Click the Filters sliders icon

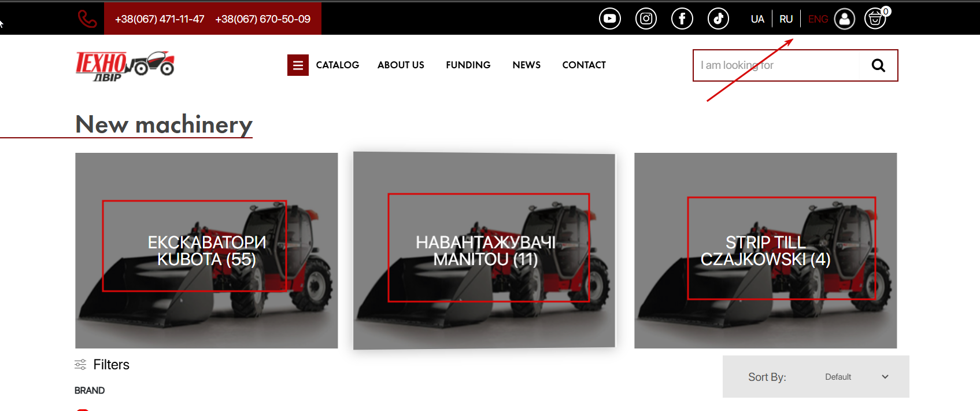click(x=80, y=365)
